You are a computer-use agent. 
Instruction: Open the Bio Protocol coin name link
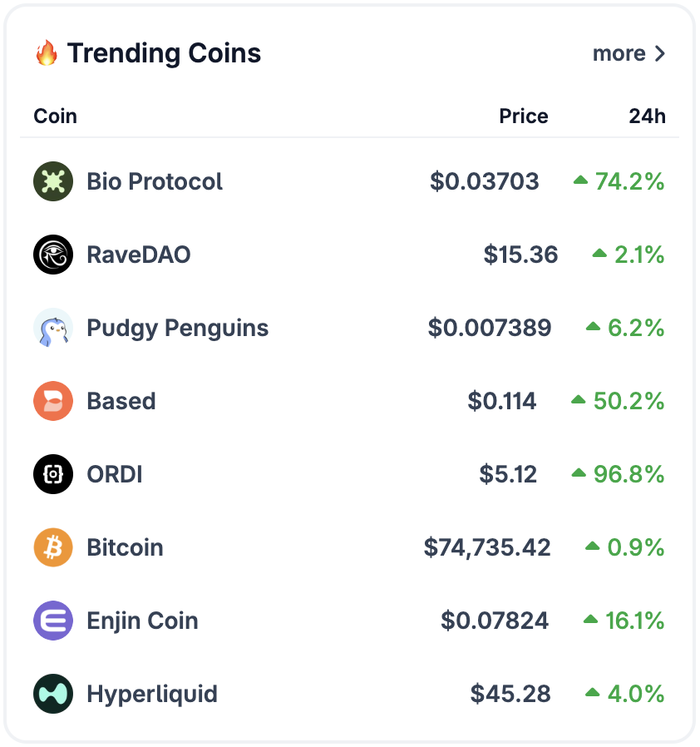coord(155,181)
